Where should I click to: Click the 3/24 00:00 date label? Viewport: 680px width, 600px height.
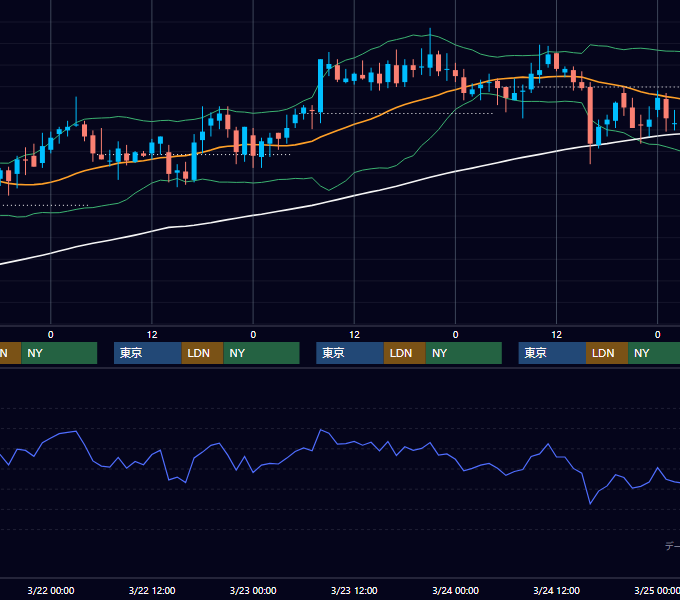(x=455, y=590)
